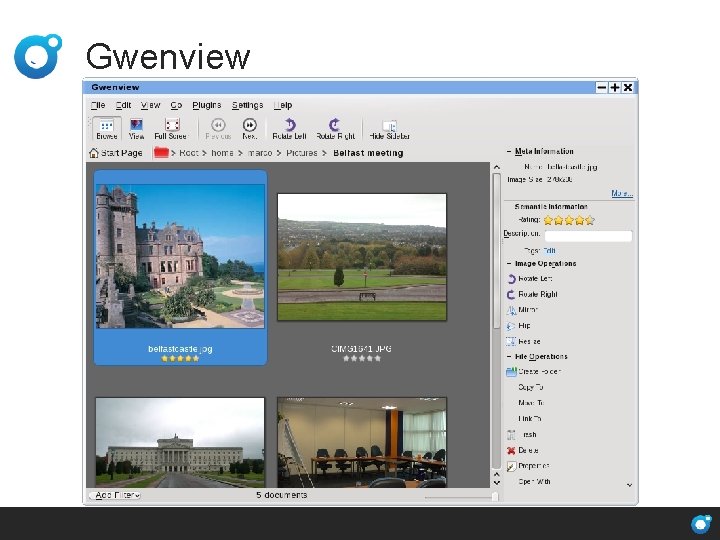
Task: Click the vertical thumbnail view scrollbar
Action: coord(496,250)
